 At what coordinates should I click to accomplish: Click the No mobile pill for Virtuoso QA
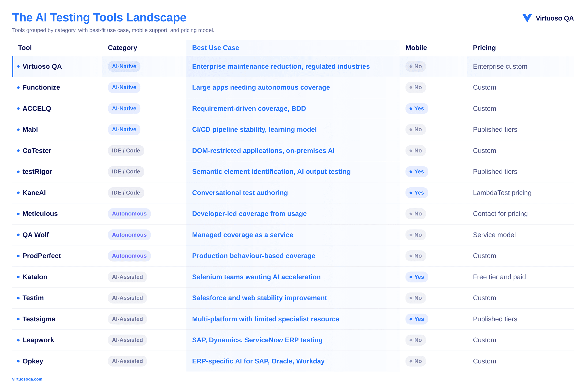click(x=416, y=67)
